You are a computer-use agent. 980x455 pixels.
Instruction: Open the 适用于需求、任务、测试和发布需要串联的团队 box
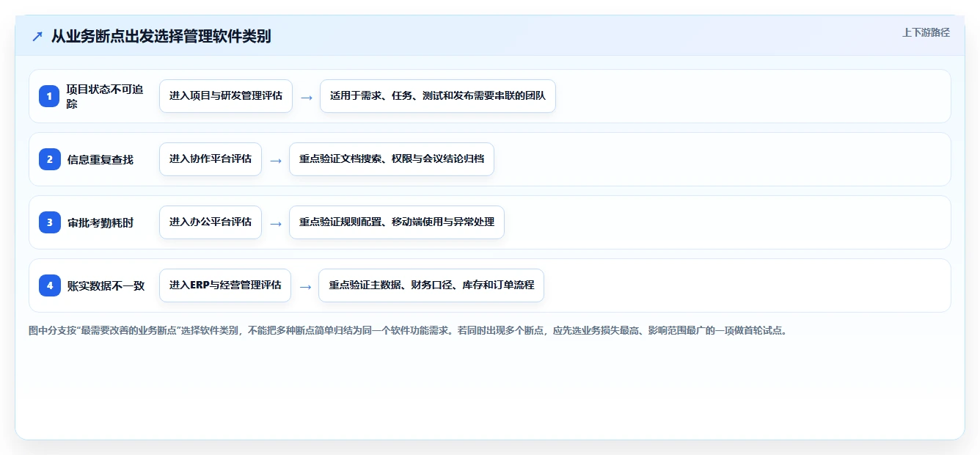[438, 96]
